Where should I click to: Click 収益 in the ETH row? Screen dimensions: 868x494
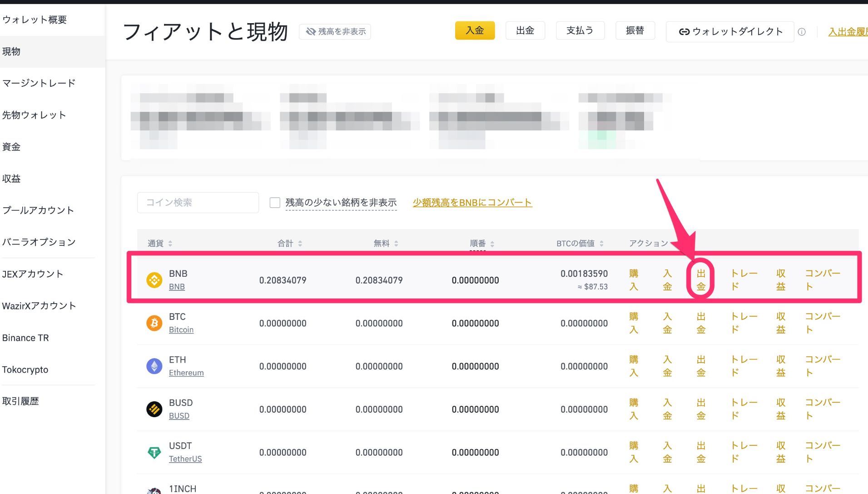tap(781, 366)
